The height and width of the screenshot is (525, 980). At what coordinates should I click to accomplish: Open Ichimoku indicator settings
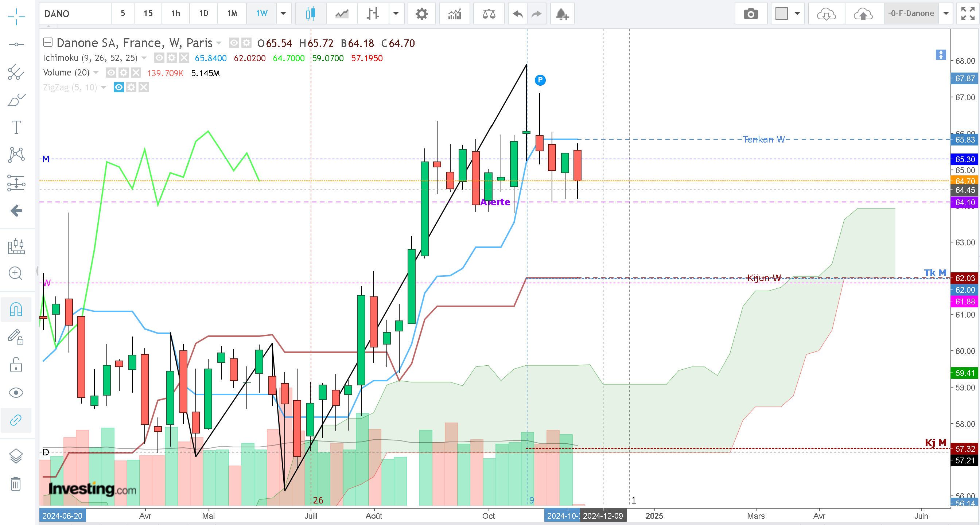click(x=172, y=58)
